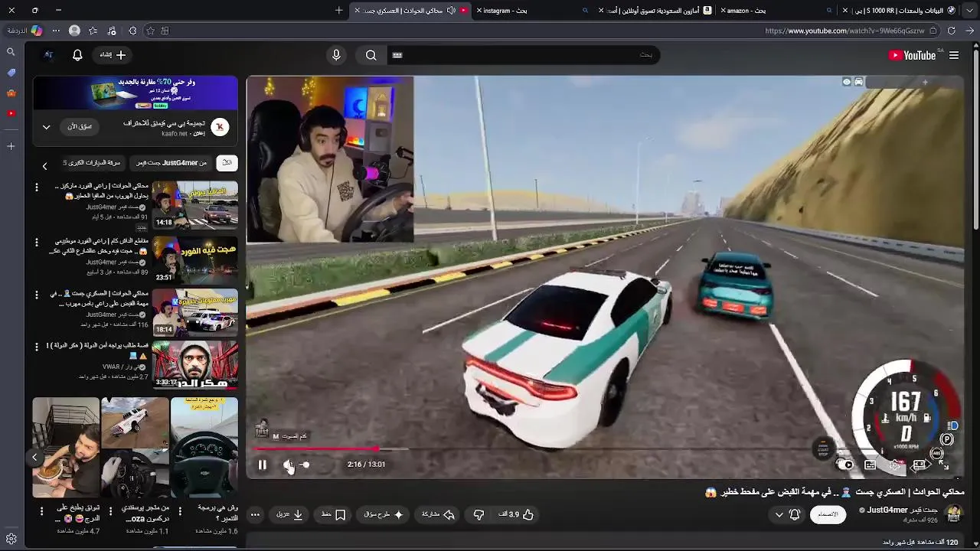The height and width of the screenshot is (551, 980).
Task: Open the browser profile avatar
Action: pos(74,31)
